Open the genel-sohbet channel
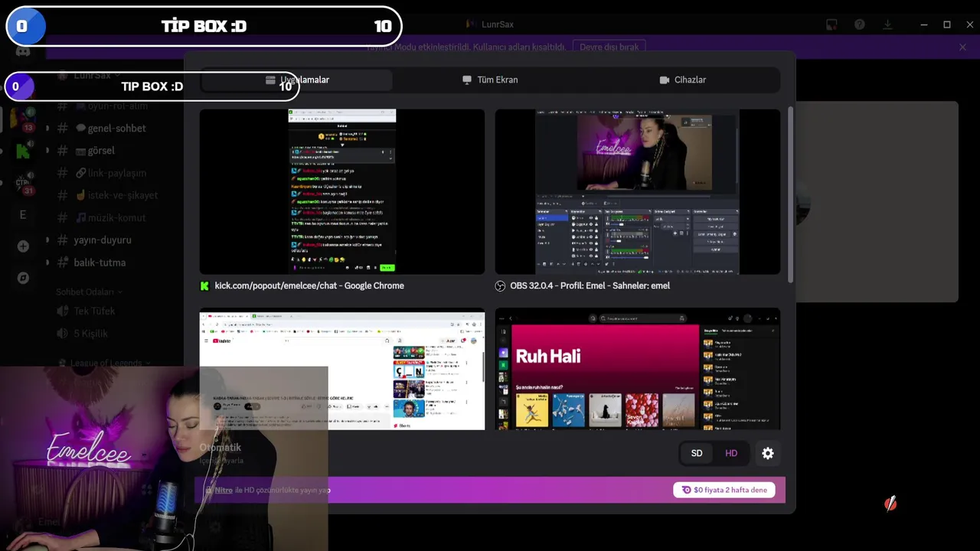Viewport: 980px width, 551px height. [116, 128]
